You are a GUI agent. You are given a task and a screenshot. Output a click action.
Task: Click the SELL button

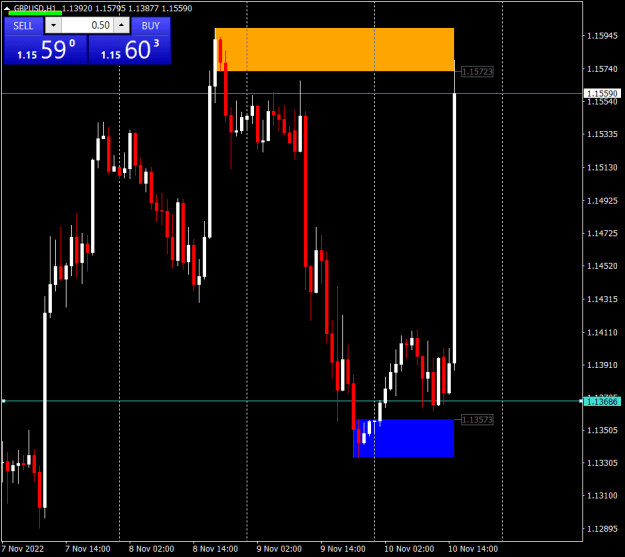pos(24,26)
